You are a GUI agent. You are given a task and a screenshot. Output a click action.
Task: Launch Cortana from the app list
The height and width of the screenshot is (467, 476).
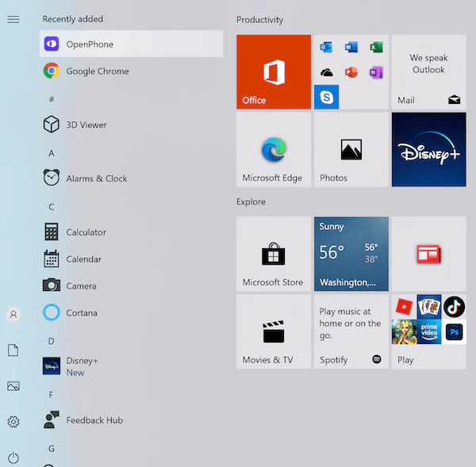pos(131,312)
